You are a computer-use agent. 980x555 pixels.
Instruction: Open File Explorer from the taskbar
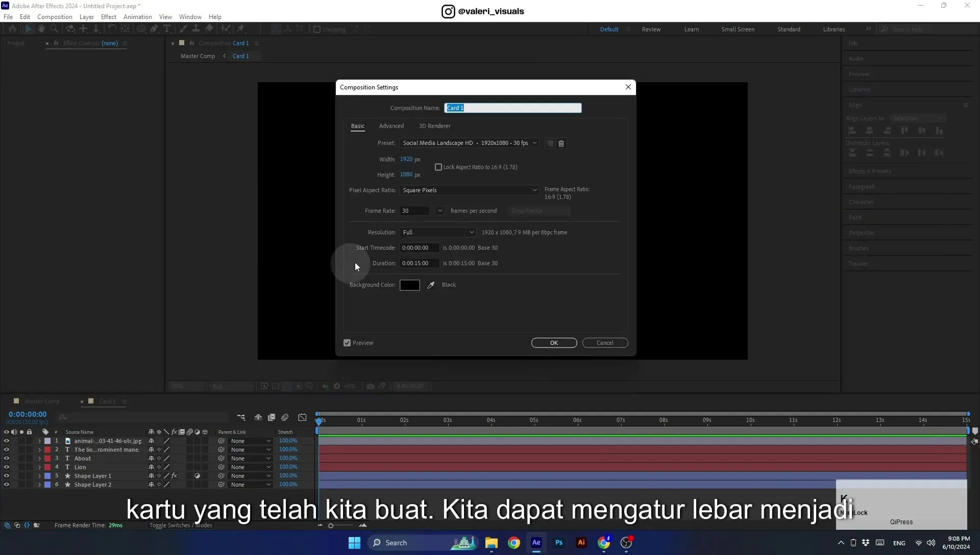pos(492,543)
